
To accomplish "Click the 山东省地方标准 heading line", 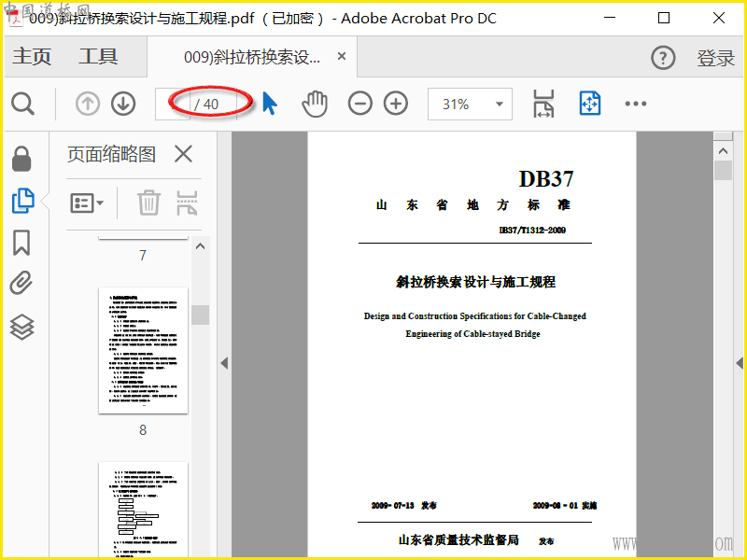I will 473,205.
